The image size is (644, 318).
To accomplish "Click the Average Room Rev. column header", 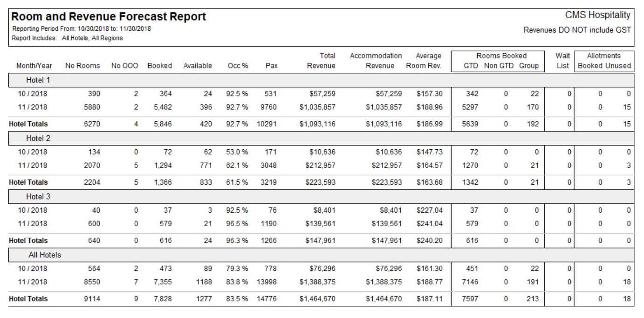I will tap(424, 61).
